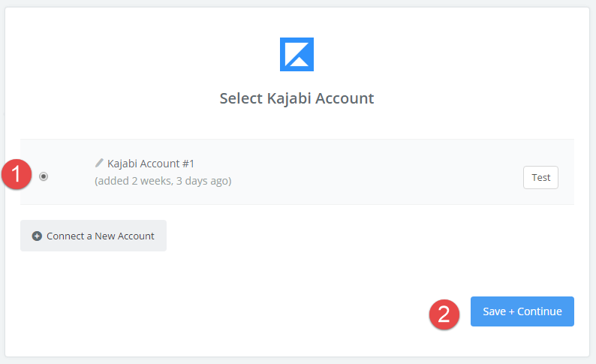Viewport: 596px width, 364px height.
Task: Connect a New Account
Action: pos(93,236)
